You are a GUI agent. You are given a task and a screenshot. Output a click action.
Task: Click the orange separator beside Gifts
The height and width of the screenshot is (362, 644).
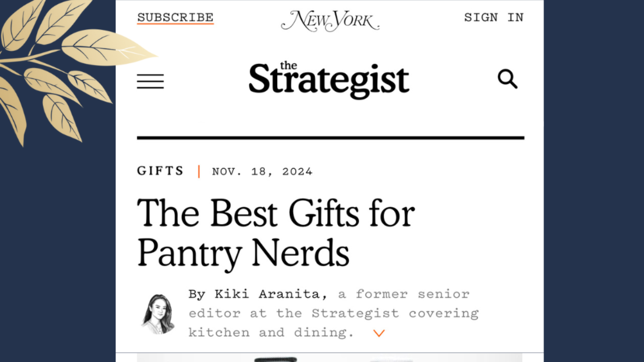point(199,172)
